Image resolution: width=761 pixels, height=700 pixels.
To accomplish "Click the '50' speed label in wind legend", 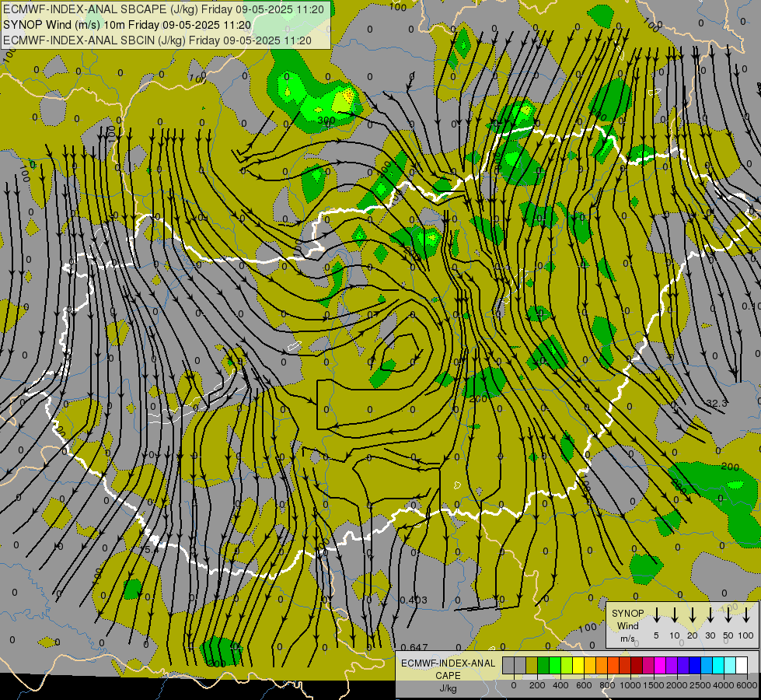I will (x=728, y=635).
